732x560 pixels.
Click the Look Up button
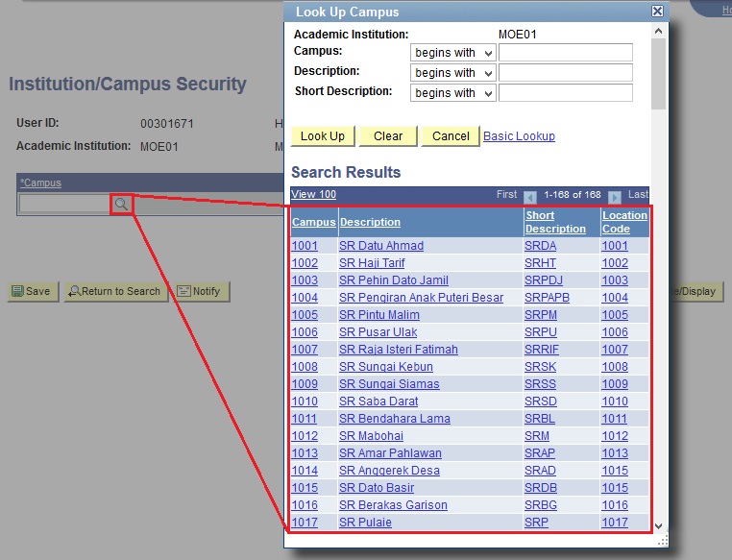323,136
